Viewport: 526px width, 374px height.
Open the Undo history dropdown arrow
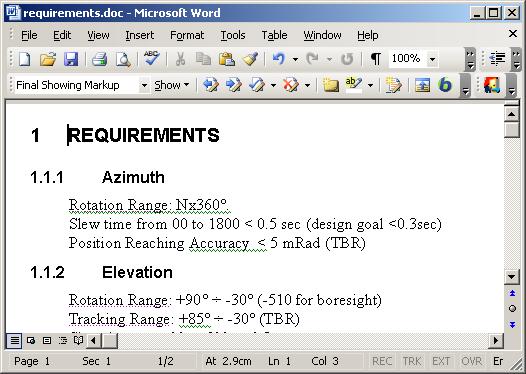click(x=295, y=59)
